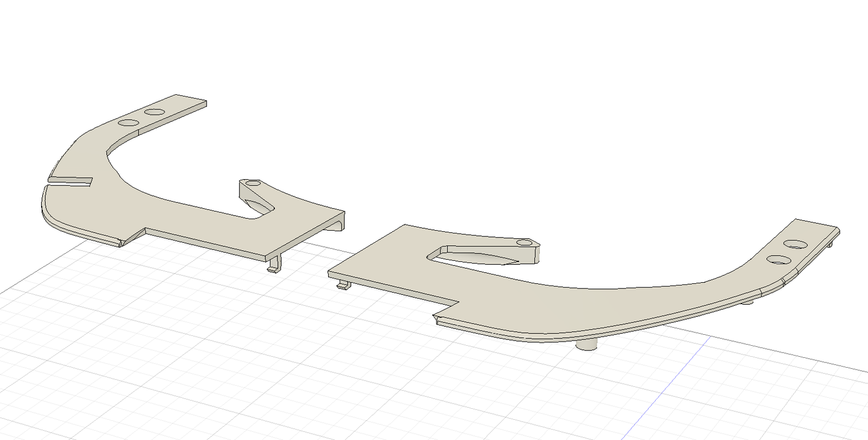This screenshot has height=440, width=868.
Task: Pick the boss hole on right part's arm
Action: [524, 242]
